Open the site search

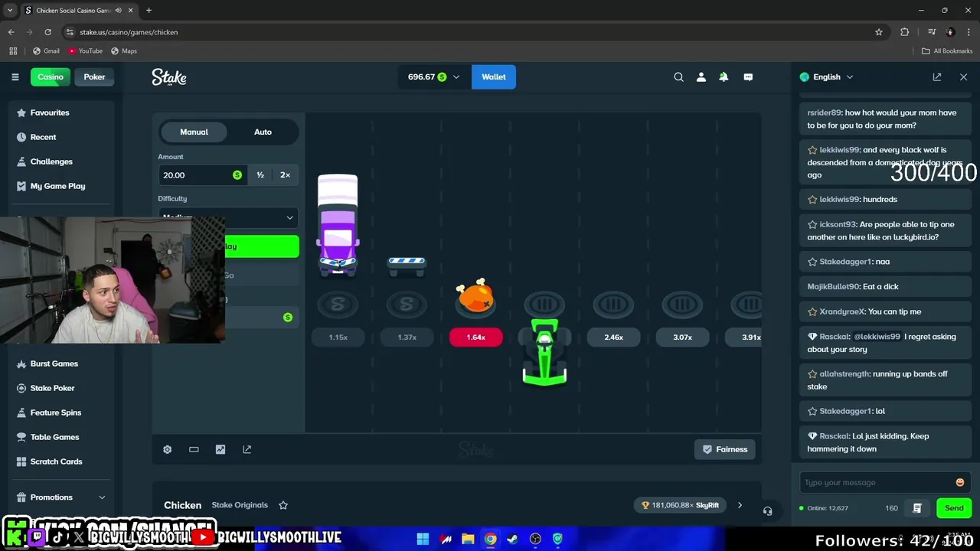678,77
